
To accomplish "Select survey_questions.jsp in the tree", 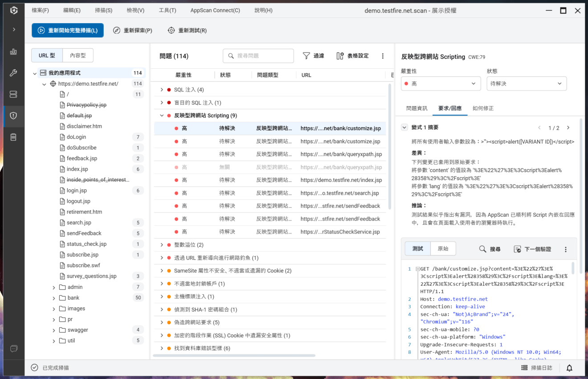I will pyautogui.click(x=92, y=276).
